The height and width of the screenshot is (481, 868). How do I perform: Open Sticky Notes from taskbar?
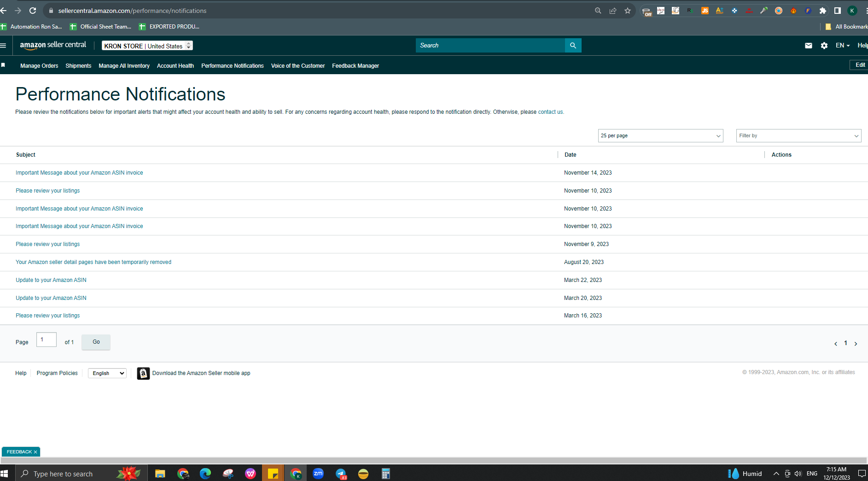point(273,474)
